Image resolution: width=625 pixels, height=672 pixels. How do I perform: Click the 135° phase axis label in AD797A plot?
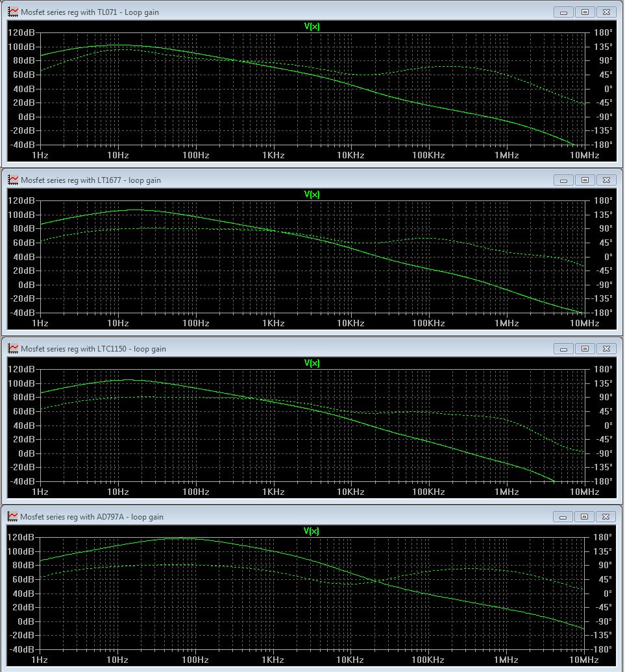(x=602, y=551)
